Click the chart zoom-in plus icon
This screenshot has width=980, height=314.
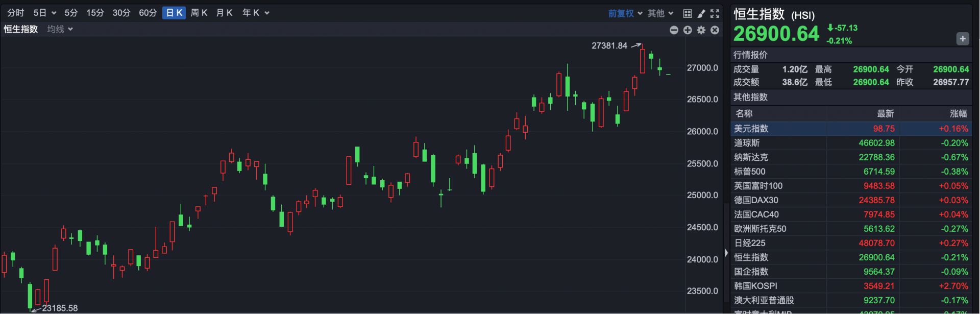[x=688, y=30]
